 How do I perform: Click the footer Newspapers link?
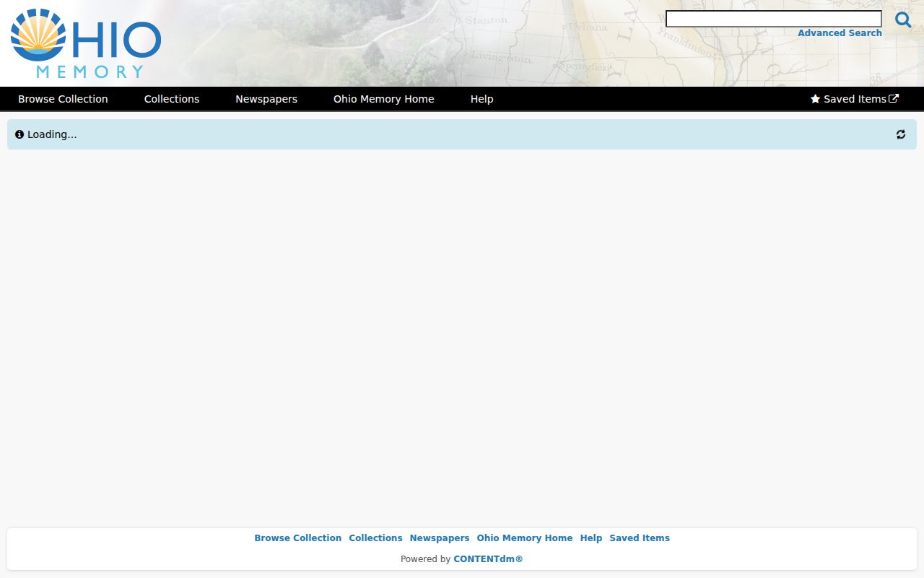pyautogui.click(x=440, y=538)
